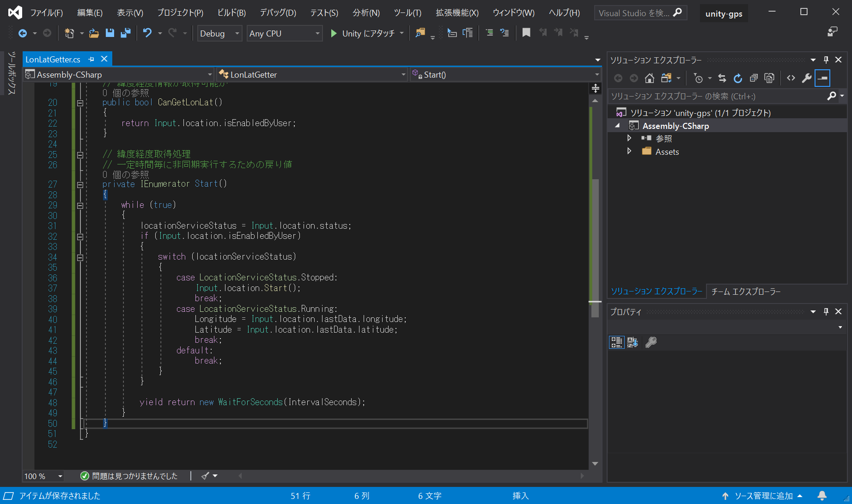Click the uncomment selected lines icon
Viewport: 852px width, 504px height.
[x=505, y=33]
